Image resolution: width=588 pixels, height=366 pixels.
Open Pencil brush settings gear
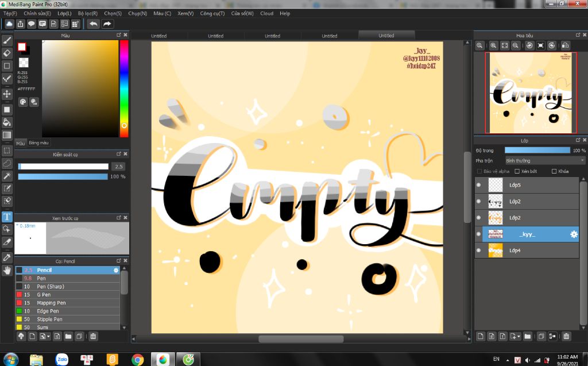click(116, 270)
